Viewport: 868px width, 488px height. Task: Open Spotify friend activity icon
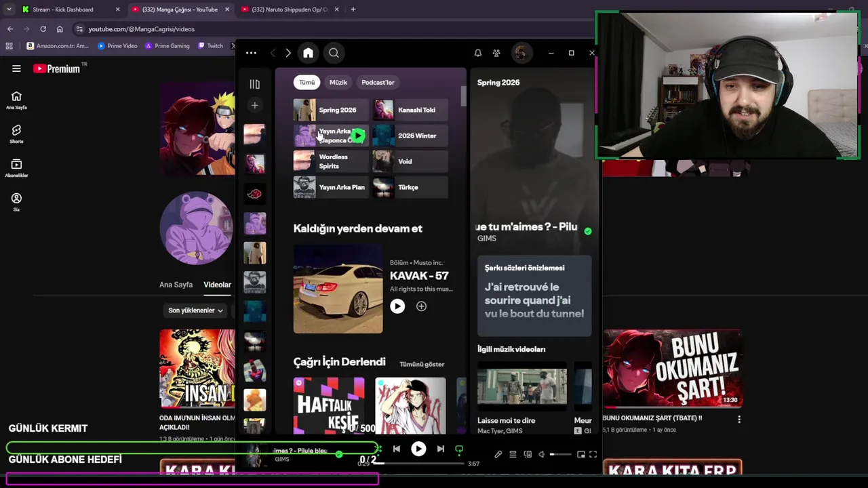point(496,53)
